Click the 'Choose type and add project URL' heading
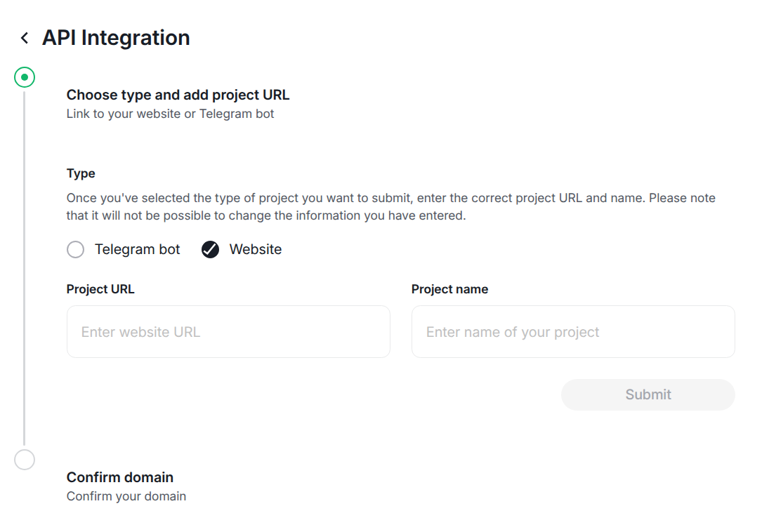This screenshot has width=769, height=532. tap(178, 95)
